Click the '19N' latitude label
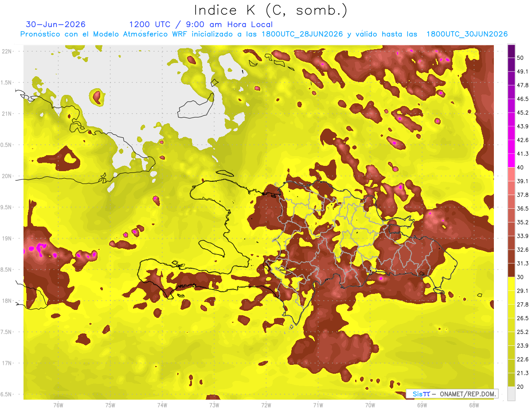532x411 pixels. (7, 239)
